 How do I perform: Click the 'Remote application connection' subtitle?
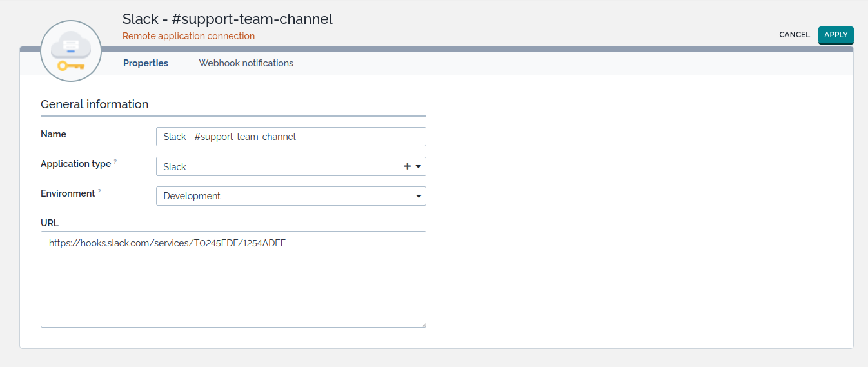[x=188, y=36]
